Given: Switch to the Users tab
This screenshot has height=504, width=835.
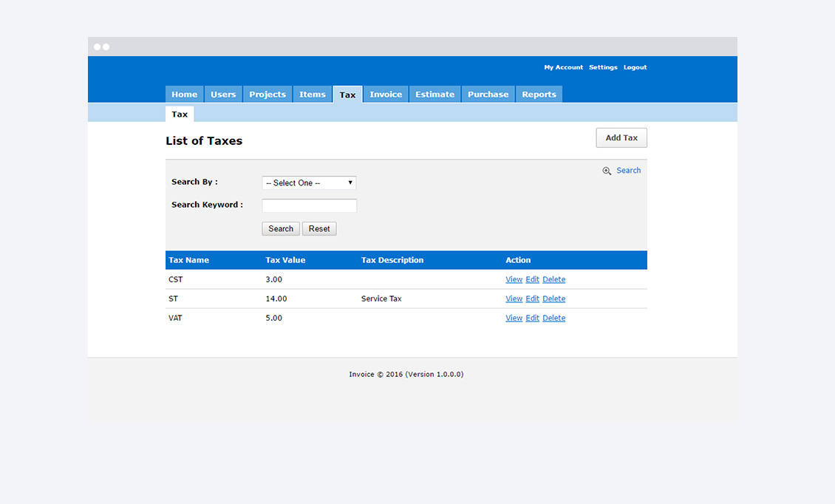Looking at the screenshot, I should tap(222, 95).
